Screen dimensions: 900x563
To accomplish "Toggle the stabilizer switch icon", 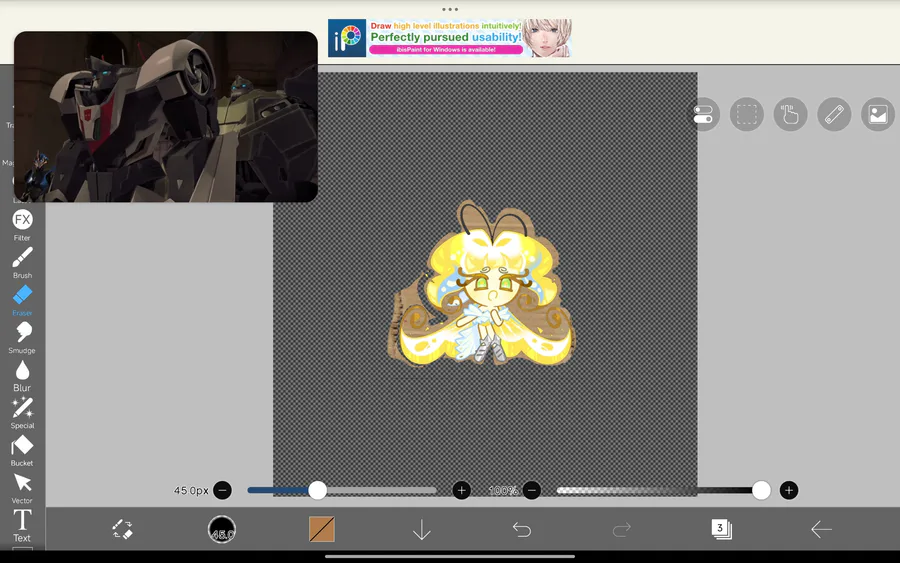I will pyautogui.click(x=703, y=114).
